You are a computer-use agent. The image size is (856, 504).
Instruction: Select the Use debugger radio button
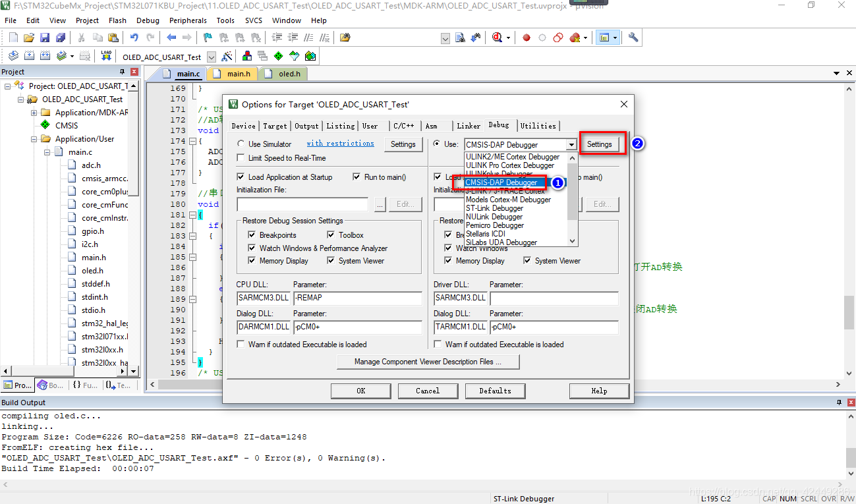pyautogui.click(x=437, y=144)
